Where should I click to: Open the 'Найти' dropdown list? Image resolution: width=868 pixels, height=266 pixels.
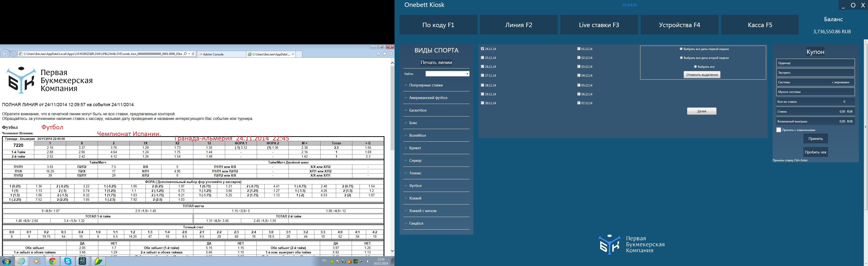pyautogui.click(x=467, y=74)
